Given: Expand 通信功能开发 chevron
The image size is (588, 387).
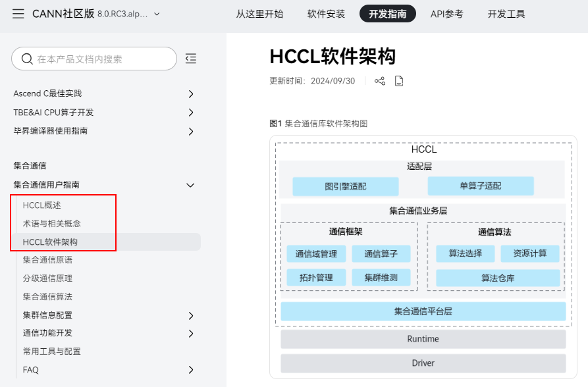Looking at the screenshot, I should pyautogui.click(x=191, y=334).
